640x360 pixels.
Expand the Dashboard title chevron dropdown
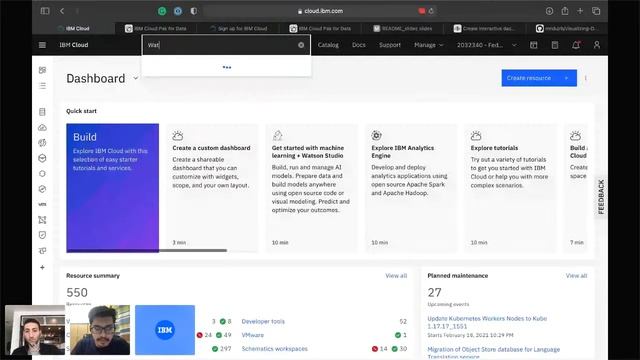click(136, 78)
